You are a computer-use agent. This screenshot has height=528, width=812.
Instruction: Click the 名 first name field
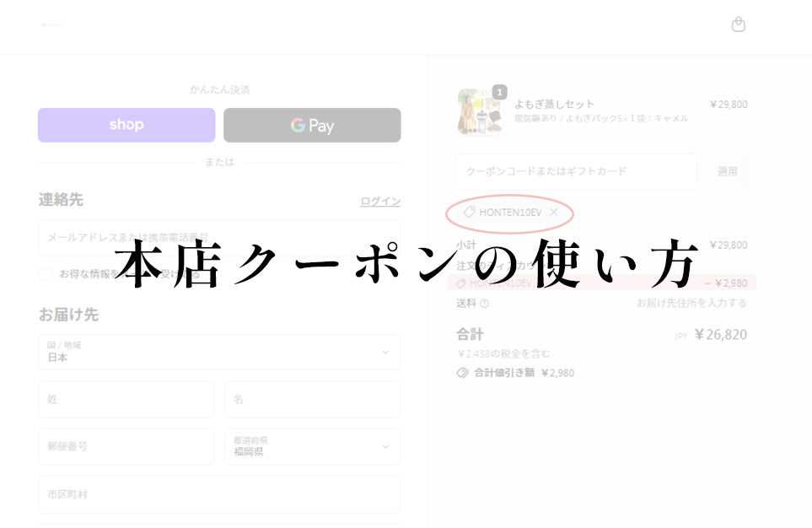(312, 400)
